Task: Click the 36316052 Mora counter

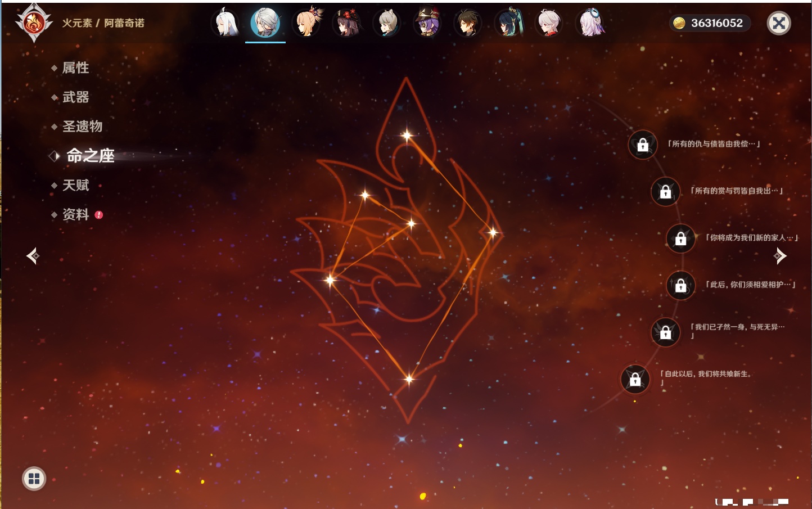Action: (710, 23)
